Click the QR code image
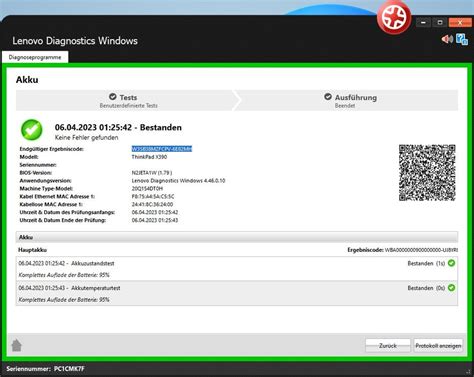The width and height of the screenshot is (474, 377). pyautogui.click(x=427, y=172)
